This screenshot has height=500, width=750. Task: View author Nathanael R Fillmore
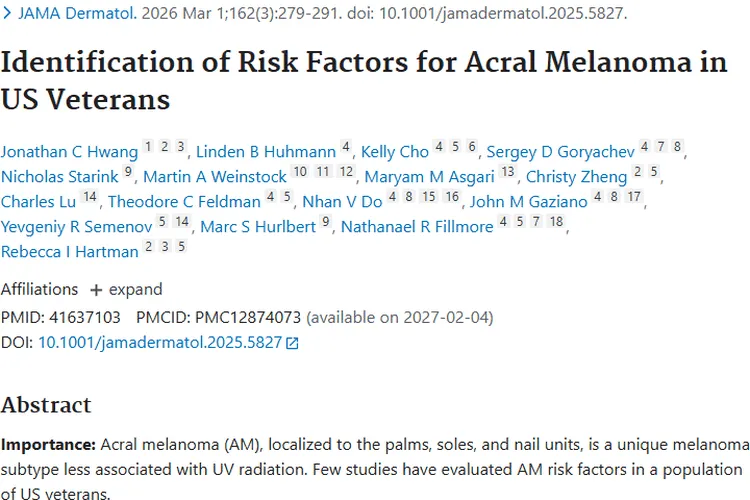[x=417, y=227]
